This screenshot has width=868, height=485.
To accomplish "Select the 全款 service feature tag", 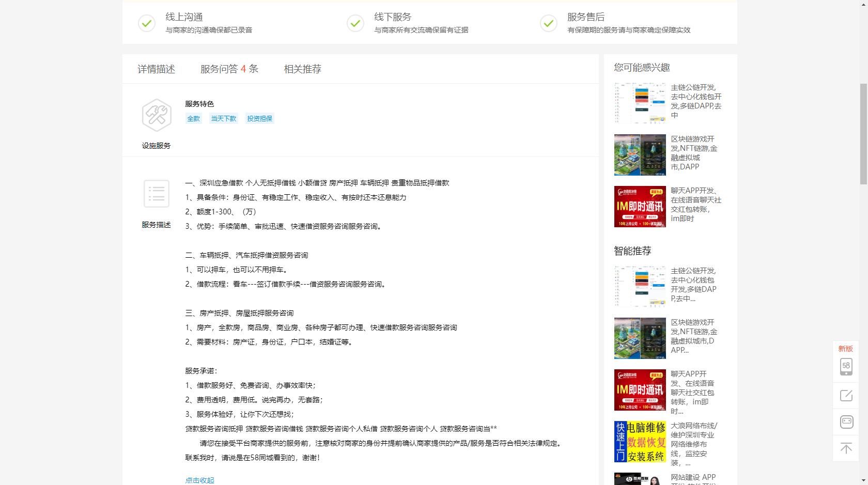I will [x=193, y=118].
